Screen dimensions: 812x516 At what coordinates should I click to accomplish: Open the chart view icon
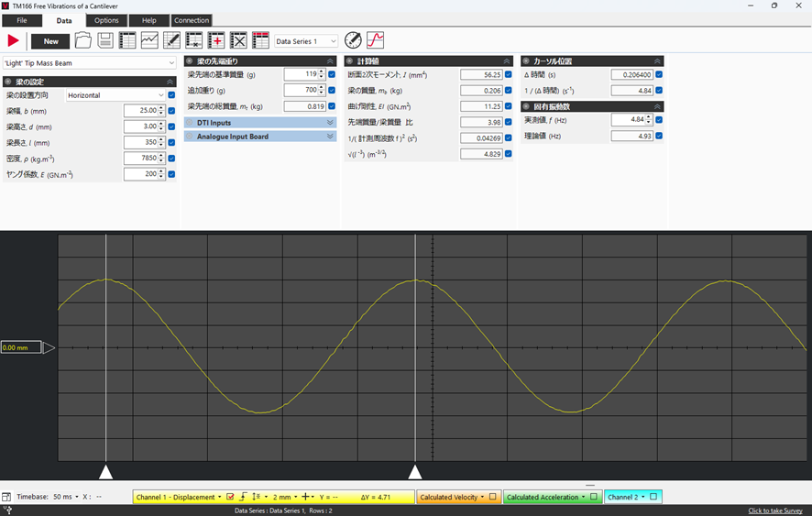[x=149, y=40]
